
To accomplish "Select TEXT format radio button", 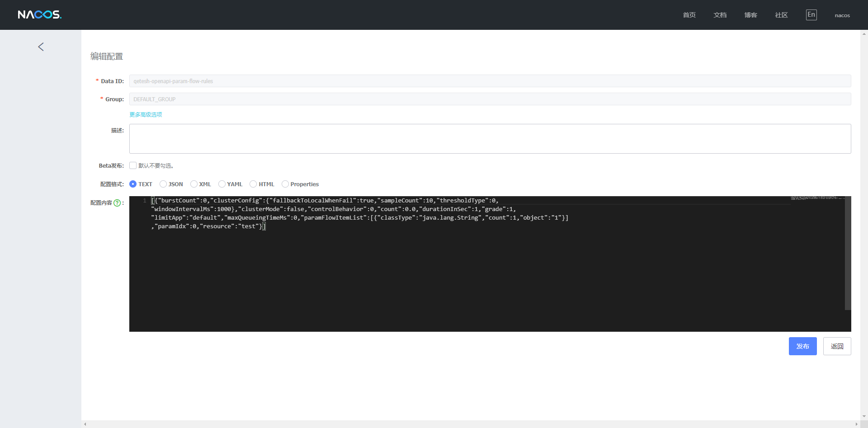I will click(x=133, y=184).
